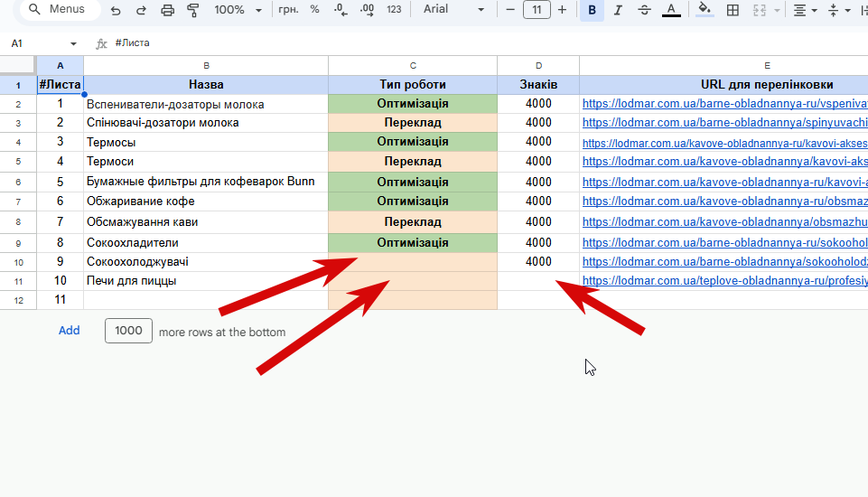Click the Redo icon
Image resolution: width=868 pixels, height=497 pixels.
pos(141,10)
